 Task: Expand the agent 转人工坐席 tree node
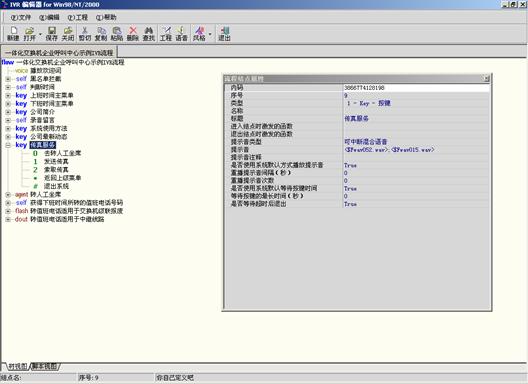pyautogui.click(x=8, y=195)
